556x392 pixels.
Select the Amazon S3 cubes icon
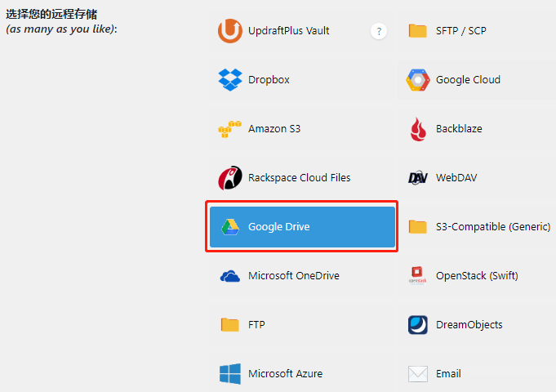230,129
